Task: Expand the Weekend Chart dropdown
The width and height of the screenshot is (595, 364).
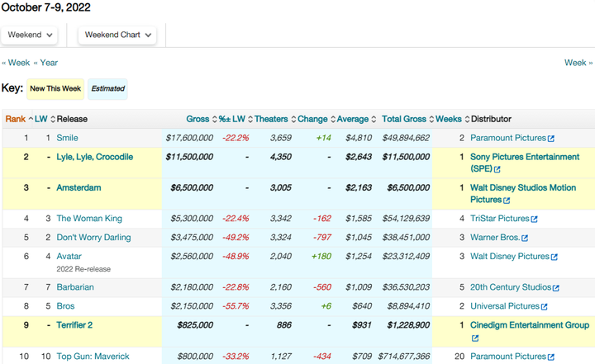Action: 118,35
